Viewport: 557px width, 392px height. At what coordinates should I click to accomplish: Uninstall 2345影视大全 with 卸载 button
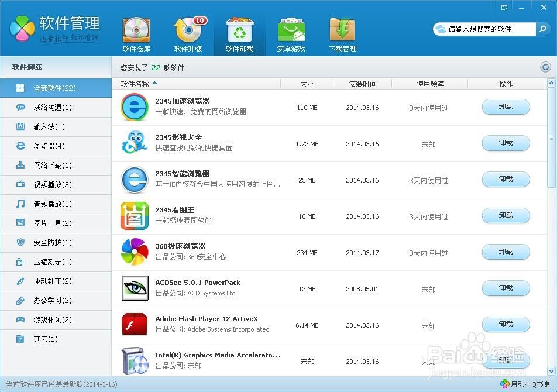[x=506, y=143]
